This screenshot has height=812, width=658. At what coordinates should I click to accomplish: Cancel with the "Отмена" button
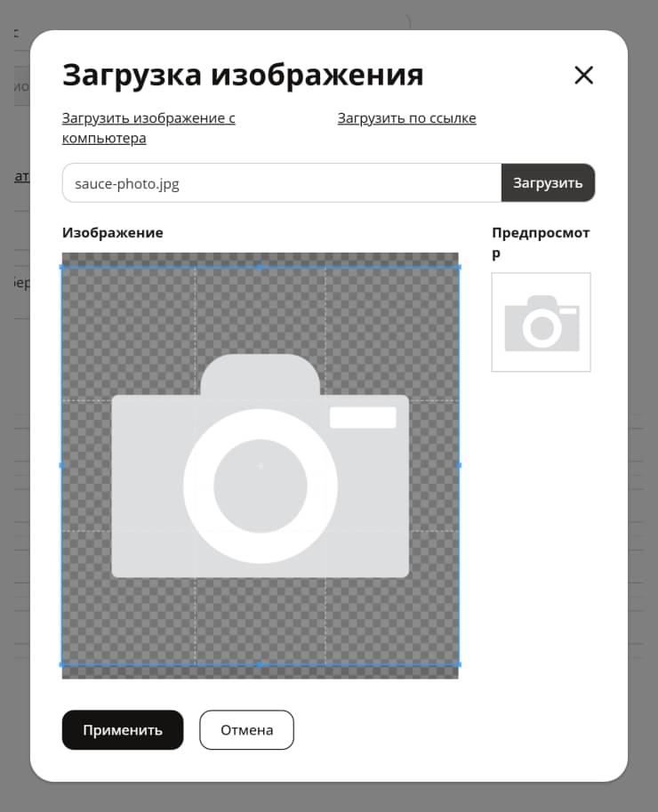[246, 729]
